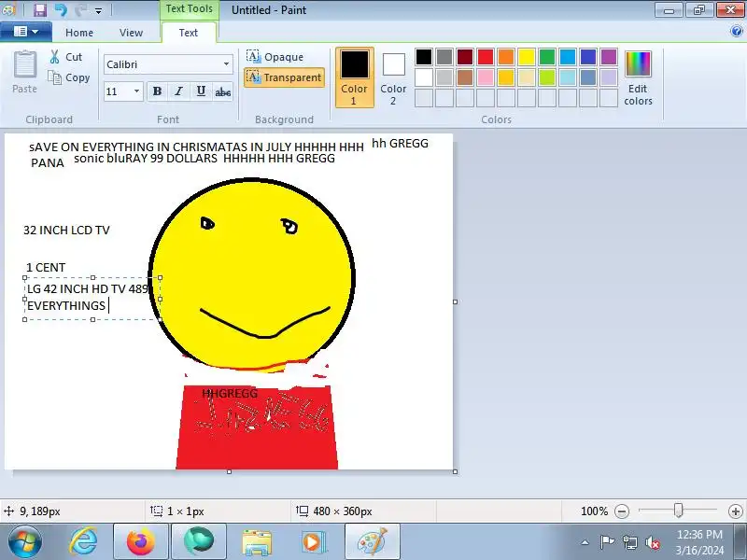Pick the lime green color swatch
This screenshot has width=747, height=560.
point(547,77)
